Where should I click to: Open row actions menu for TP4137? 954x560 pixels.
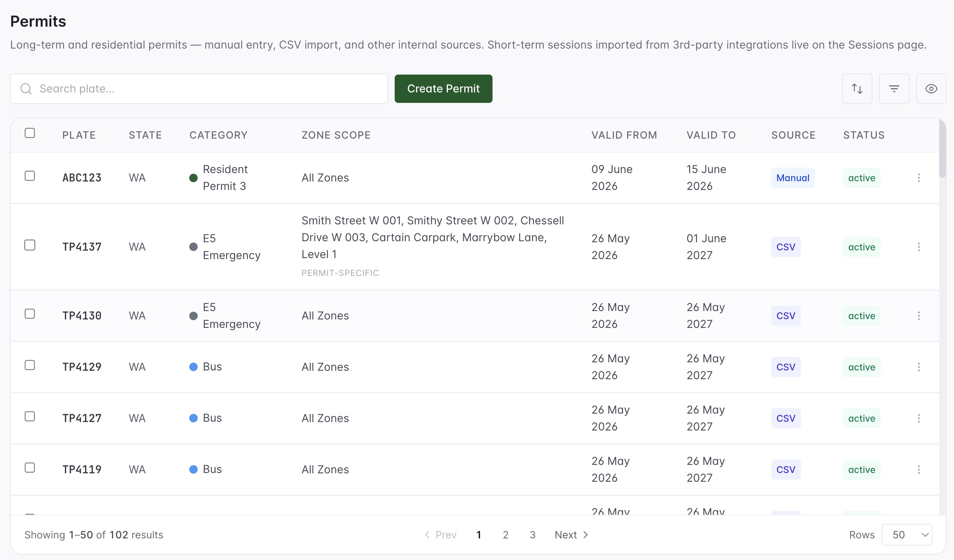coord(919,247)
